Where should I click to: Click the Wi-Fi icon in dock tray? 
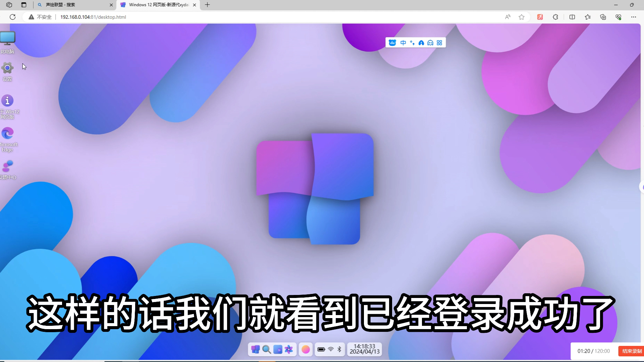pos(331,349)
